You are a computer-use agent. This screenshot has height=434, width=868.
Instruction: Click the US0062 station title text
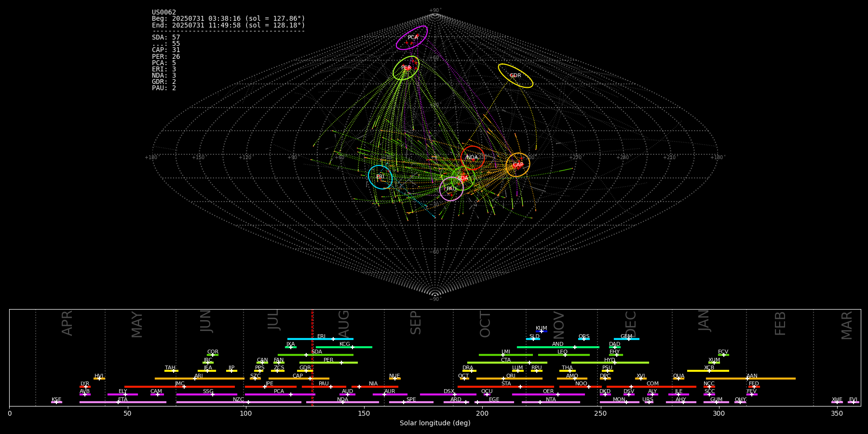pyautogui.click(x=164, y=13)
